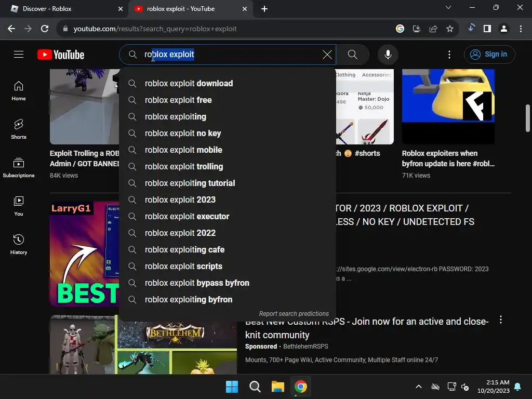The width and height of the screenshot is (532, 399).
Task: Pick suggestion 'roblox exploit scripts'
Action: pos(228,267)
